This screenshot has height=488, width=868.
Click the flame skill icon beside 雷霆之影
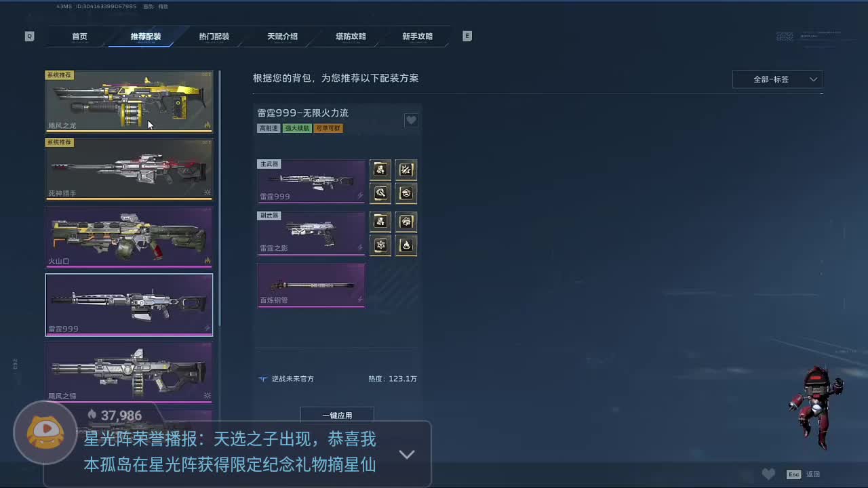(406, 245)
